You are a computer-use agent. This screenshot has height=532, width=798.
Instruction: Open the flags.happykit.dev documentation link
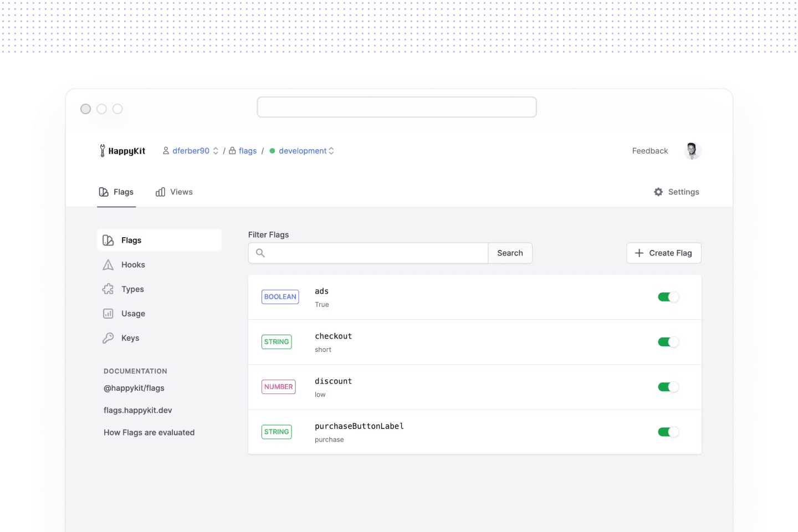click(138, 410)
